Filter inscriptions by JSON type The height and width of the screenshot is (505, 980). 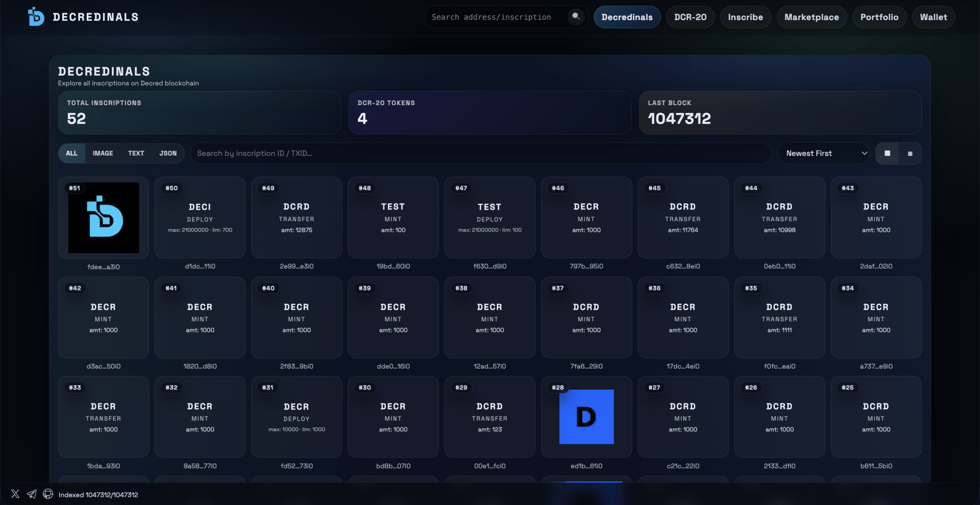point(168,154)
